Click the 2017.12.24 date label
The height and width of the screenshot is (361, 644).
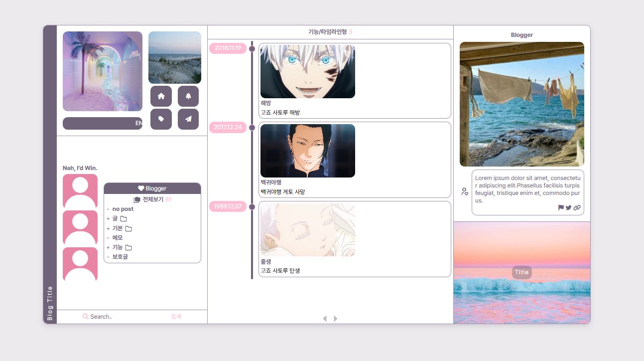tap(228, 127)
